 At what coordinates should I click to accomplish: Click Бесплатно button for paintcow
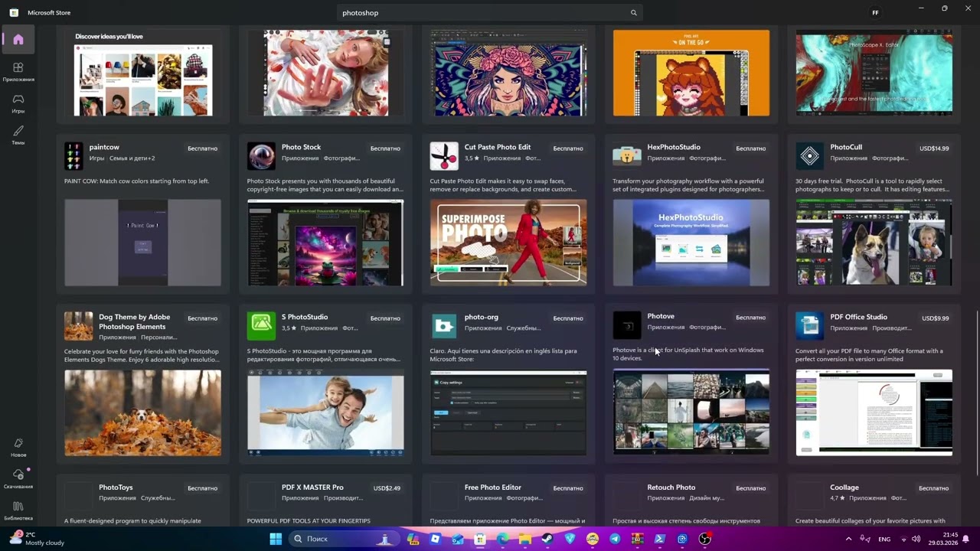click(x=203, y=148)
